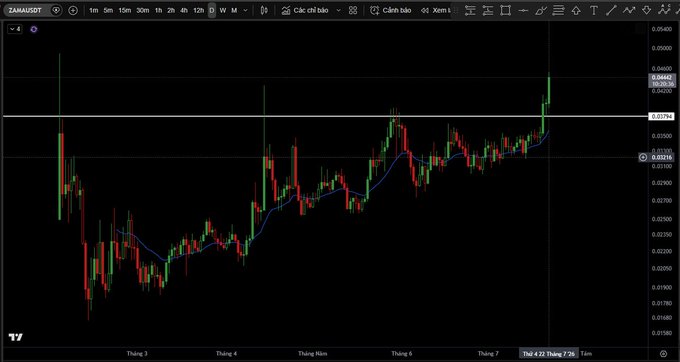Switch to the 5m timeframe
This screenshot has width=680, height=362.
[x=108, y=10]
